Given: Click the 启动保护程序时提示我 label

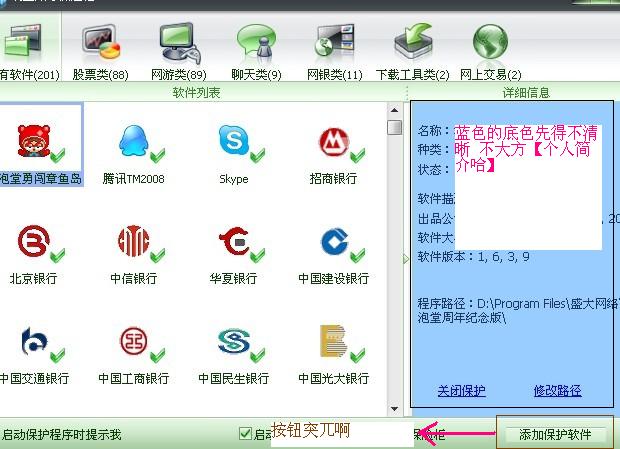Looking at the screenshot, I should (x=61, y=435).
